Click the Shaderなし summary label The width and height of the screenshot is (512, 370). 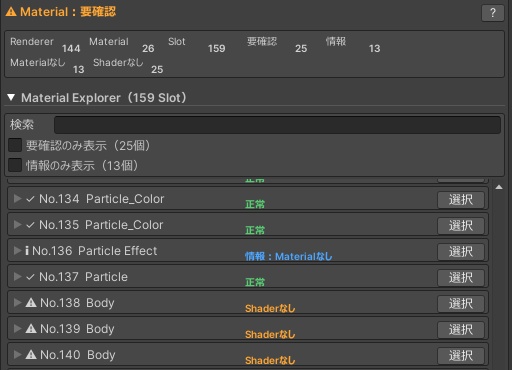tap(118, 62)
